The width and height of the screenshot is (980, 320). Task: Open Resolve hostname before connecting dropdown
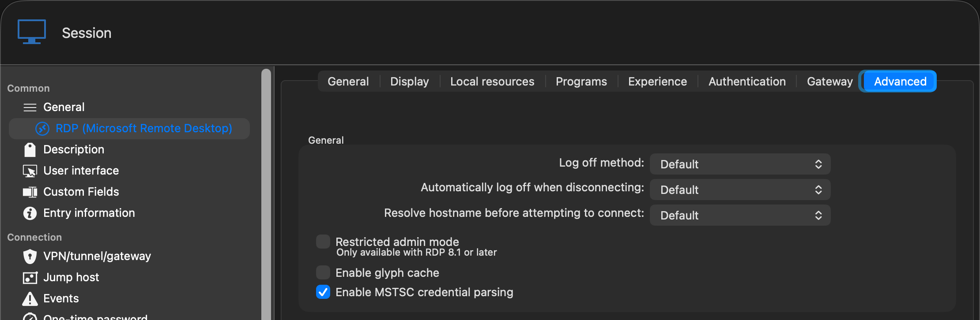click(740, 215)
